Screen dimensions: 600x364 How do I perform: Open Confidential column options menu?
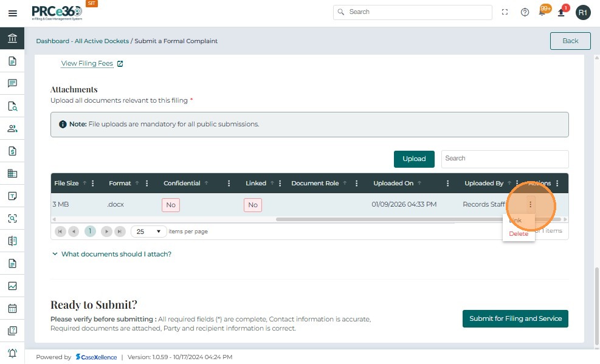tap(229, 184)
